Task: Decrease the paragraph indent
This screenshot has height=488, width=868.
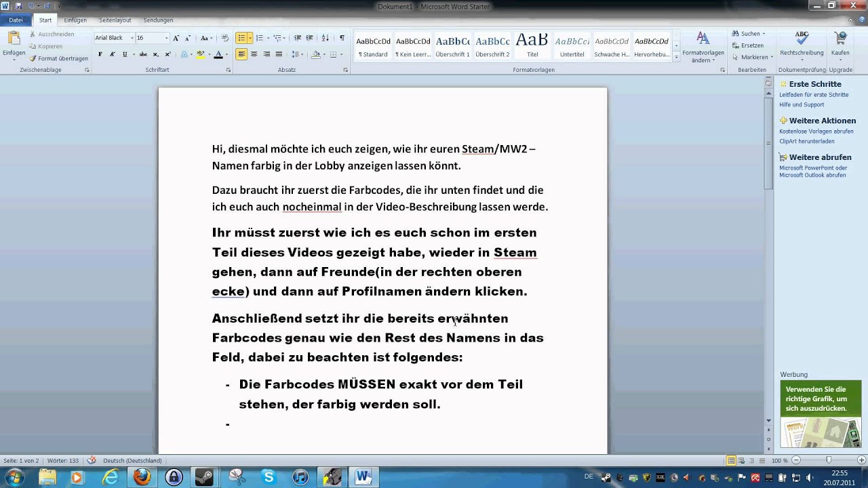Action: [298, 38]
